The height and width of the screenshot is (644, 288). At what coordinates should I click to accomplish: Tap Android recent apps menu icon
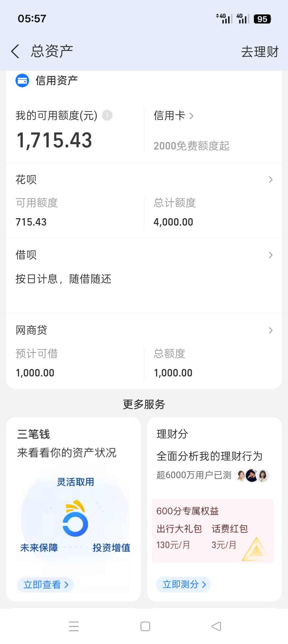pyautogui.click(x=74, y=626)
